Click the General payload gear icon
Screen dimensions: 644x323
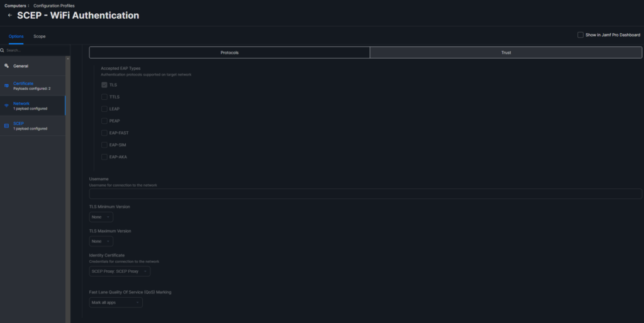pyautogui.click(x=6, y=65)
